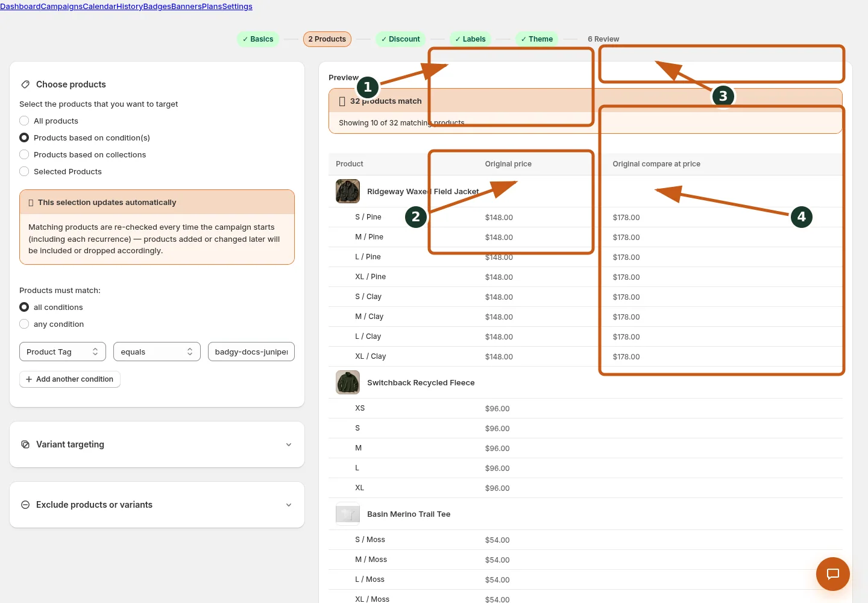Open the Product Tag condition dropdown
868x603 pixels.
click(63, 352)
